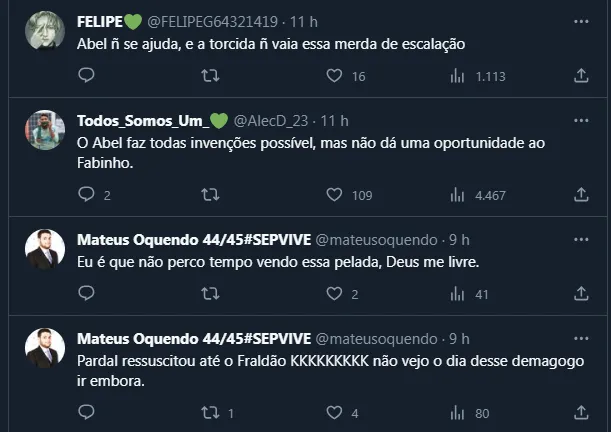Viewport: 611px width, 432px height.
Task: View analytics showing 4.467 views
Action: [x=458, y=195]
